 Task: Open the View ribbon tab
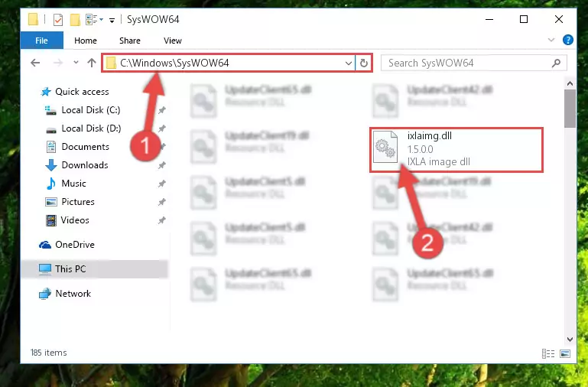(x=173, y=41)
